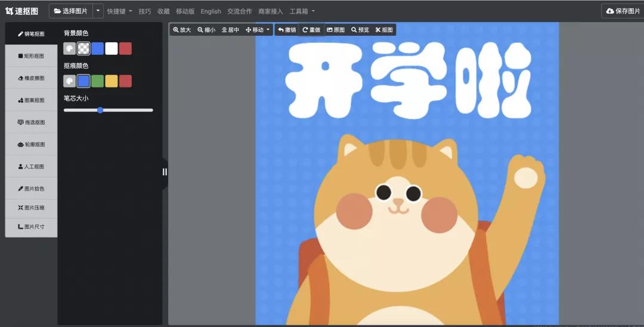Click the 速抠图 logo
Viewport: 644px width, 327px height.
point(22,11)
